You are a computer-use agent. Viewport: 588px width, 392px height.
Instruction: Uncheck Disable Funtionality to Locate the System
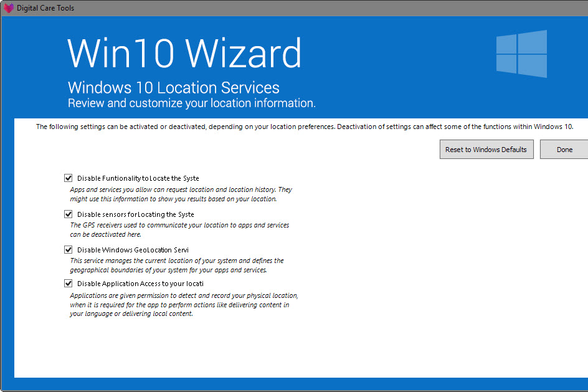click(x=69, y=178)
